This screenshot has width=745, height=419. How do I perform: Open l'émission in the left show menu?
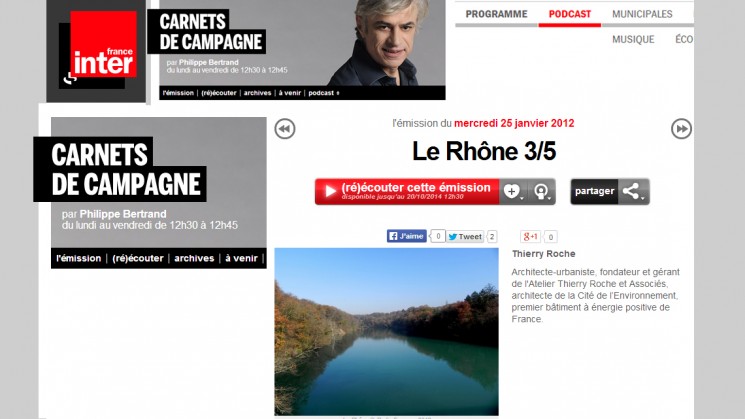[78, 258]
